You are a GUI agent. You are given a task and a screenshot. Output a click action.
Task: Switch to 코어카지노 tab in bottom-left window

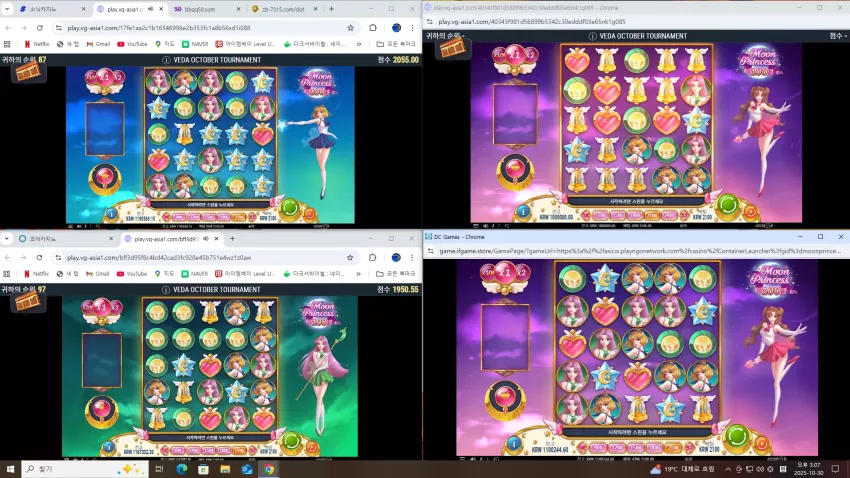pyautogui.click(x=64, y=238)
